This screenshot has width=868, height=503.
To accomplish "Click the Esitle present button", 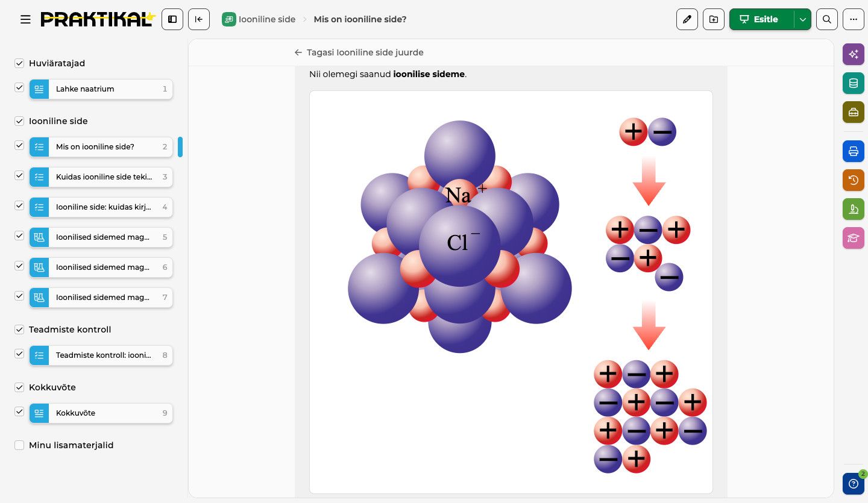I will pyautogui.click(x=762, y=19).
